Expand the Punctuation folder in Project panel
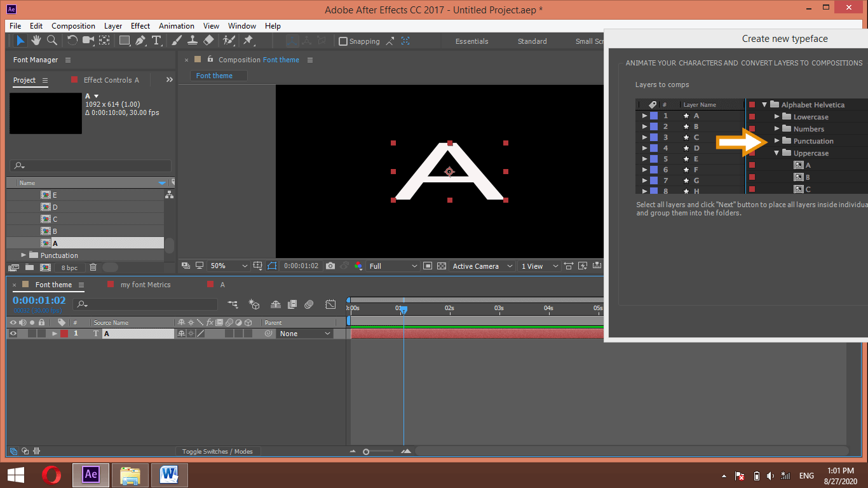This screenshot has height=488, width=868. 24,255
